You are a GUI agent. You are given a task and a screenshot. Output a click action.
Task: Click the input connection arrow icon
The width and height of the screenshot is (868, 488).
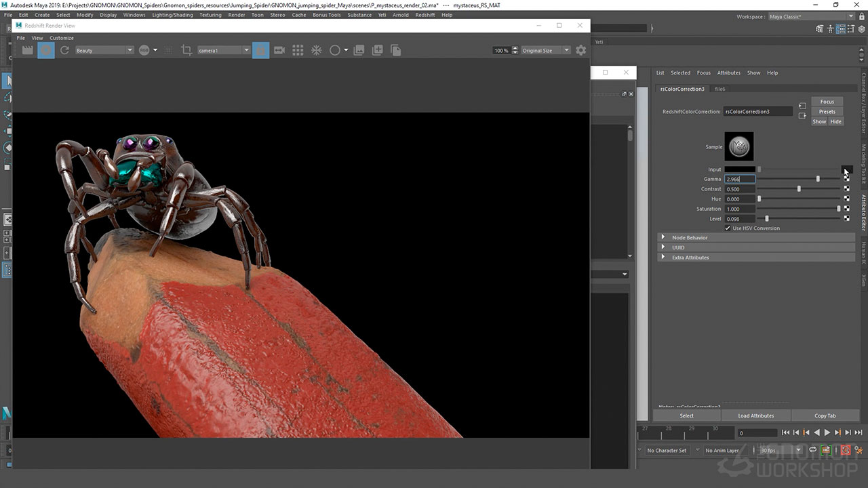[802, 106]
